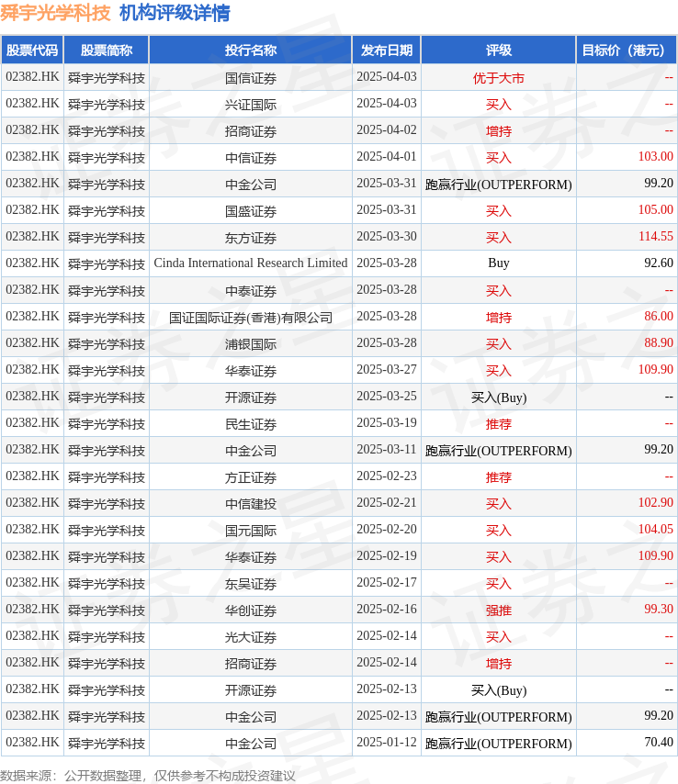The image size is (678, 784).
Task: Select the 国元国际 broker cell
Action: click(251, 531)
